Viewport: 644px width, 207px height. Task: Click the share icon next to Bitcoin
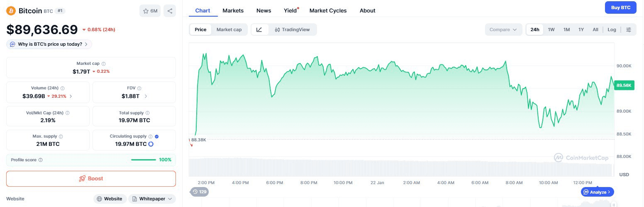pyautogui.click(x=169, y=11)
